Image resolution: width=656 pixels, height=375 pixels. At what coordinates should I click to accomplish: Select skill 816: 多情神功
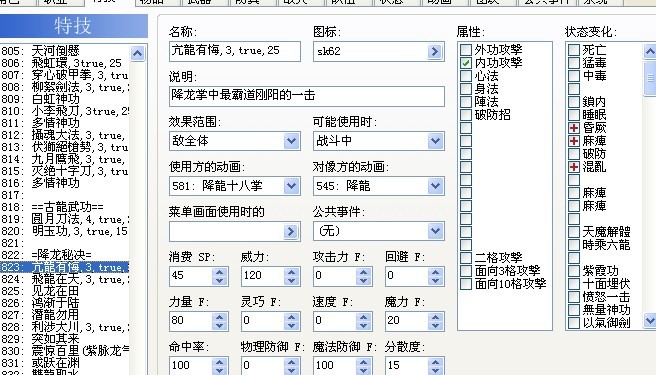[65, 183]
